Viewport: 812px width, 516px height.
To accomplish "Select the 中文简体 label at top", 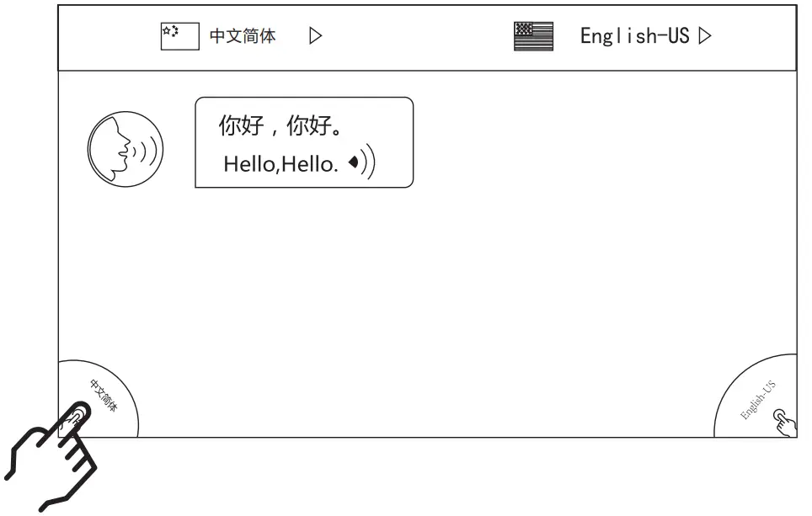I will pyautogui.click(x=242, y=35).
